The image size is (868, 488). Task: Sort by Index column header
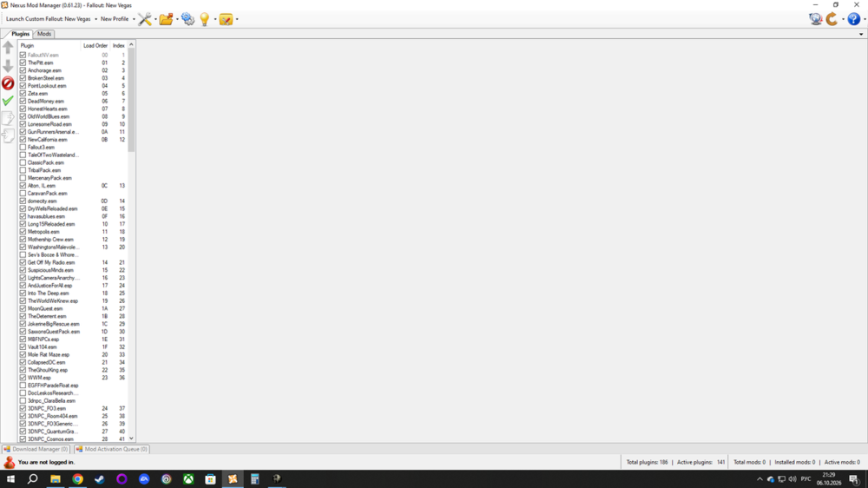coord(118,45)
